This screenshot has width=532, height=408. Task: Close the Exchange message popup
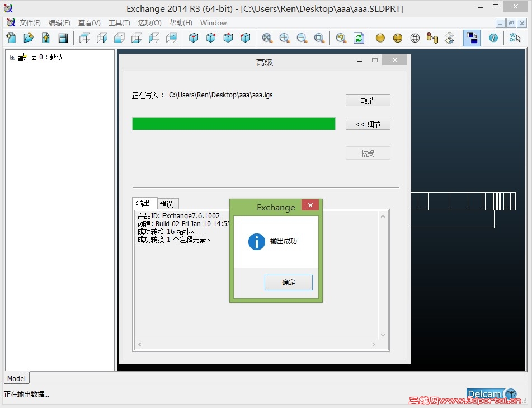click(310, 205)
